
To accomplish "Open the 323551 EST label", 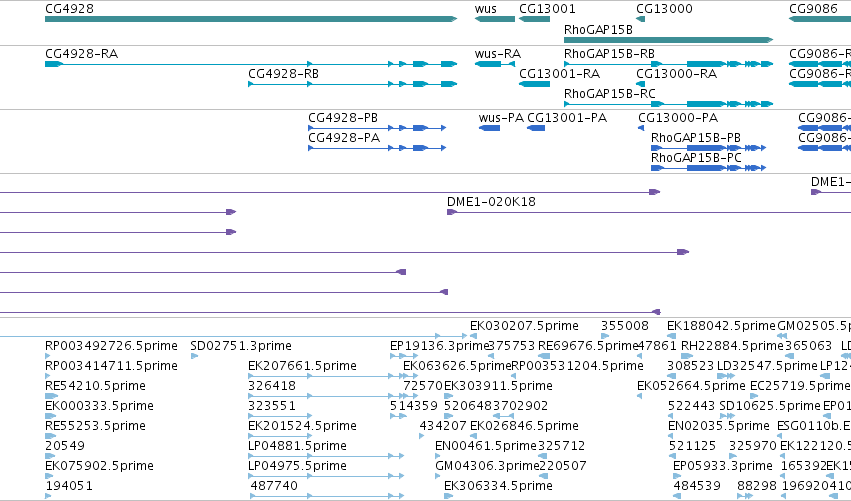I will click(x=272, y=406).
